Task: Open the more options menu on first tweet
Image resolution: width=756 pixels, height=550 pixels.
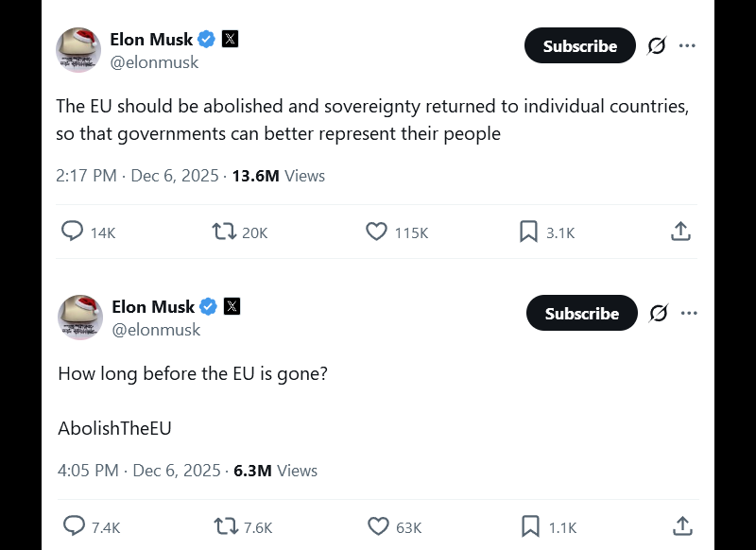Action: coord(688,45)
